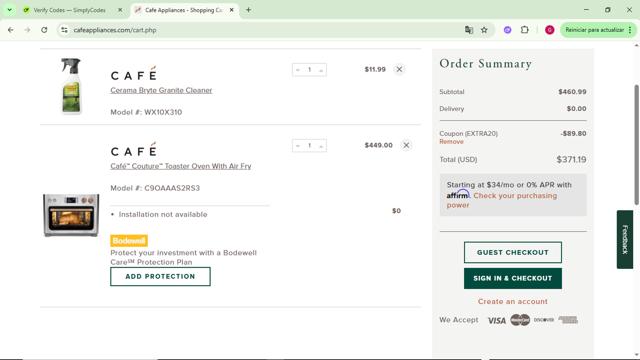Viewport: 640px width, 360px height.
Task: Open the tab search dropdown arrow
Action: click(9, 10)
